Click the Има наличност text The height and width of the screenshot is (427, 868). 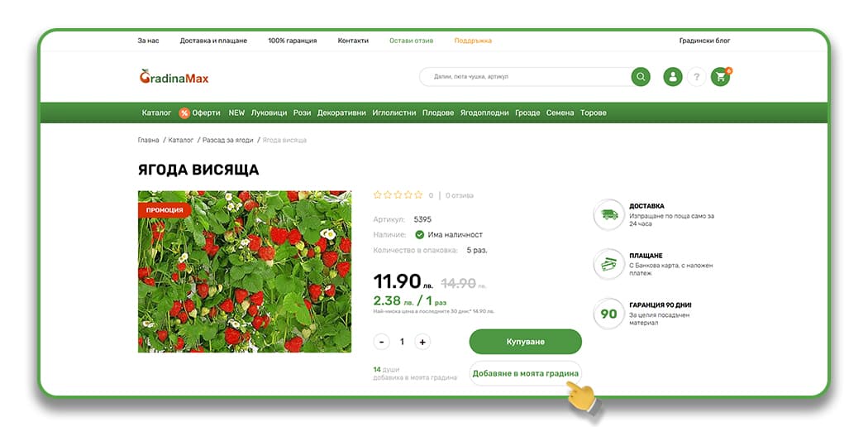[x=455, y=235]
